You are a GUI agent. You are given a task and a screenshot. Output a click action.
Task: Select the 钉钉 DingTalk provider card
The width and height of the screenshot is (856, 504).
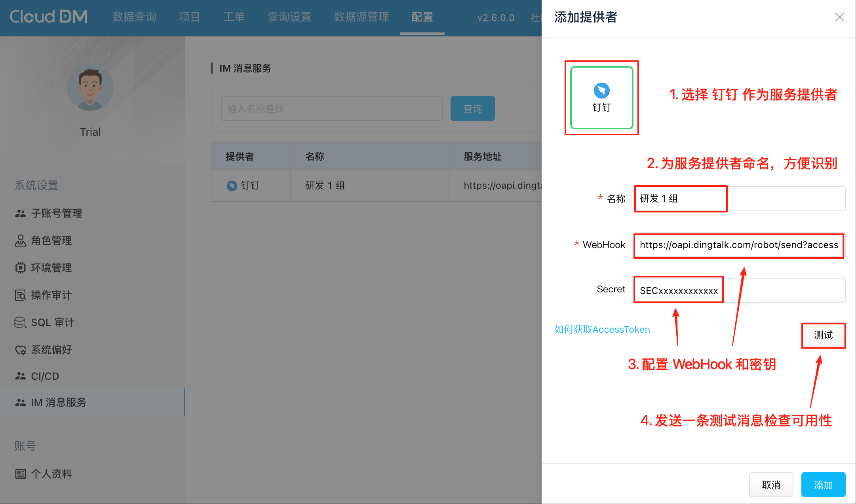point(601,98)
